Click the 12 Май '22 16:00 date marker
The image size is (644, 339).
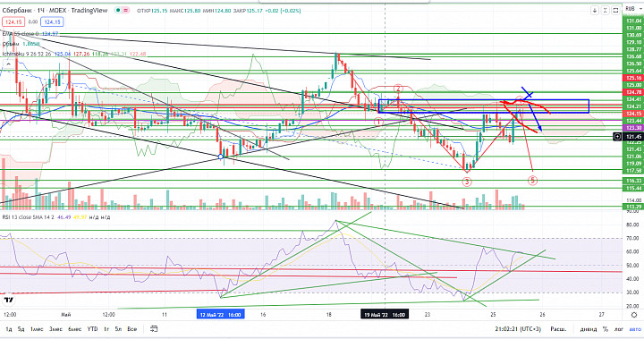220,315
